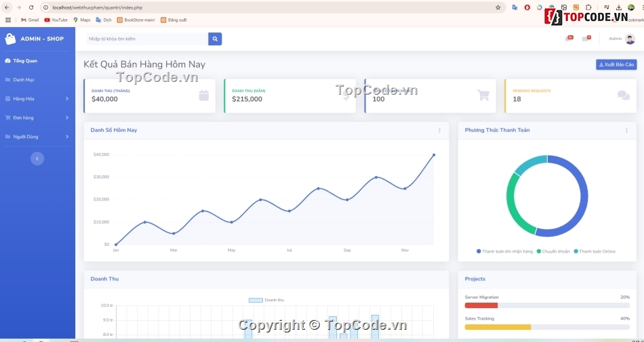Reload the page
Screen dimensions: 644x342
[31, 7]
